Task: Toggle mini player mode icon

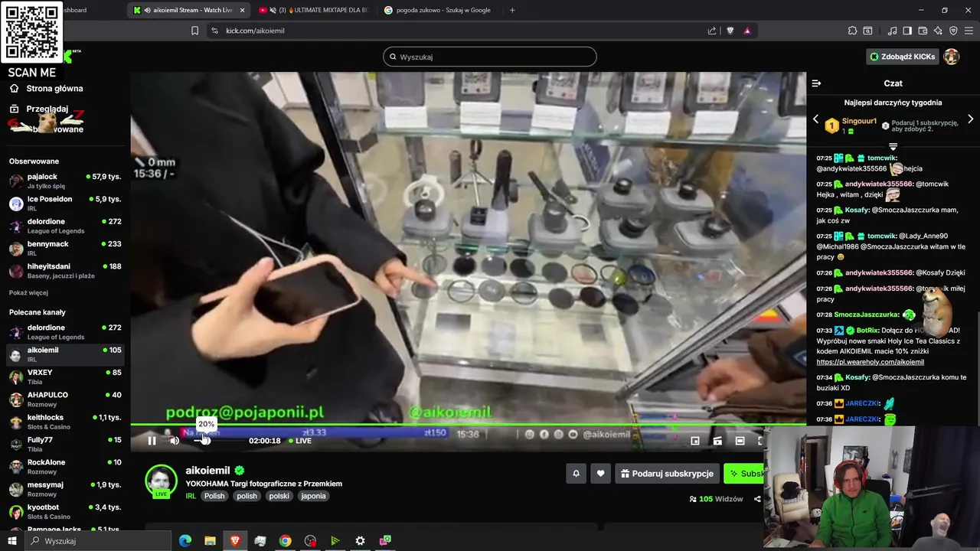Action: click(x=695, y=441)
